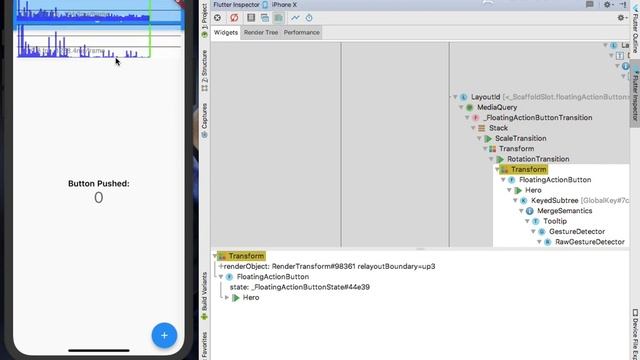Collapse the _FloatingActionButtonTransition node arrow

(467, 118)
